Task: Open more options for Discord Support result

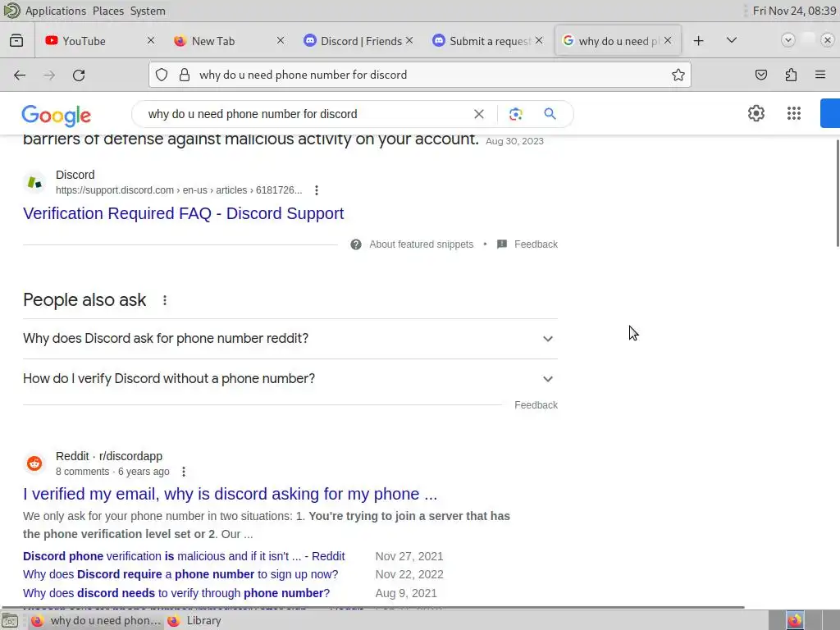Action: point(317,190)
